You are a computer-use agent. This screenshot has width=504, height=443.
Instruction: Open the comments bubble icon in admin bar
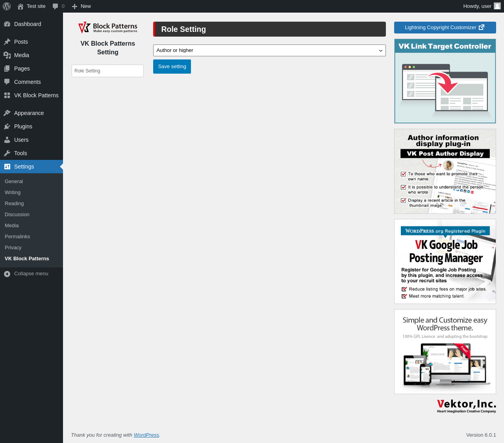coord(55,6)
